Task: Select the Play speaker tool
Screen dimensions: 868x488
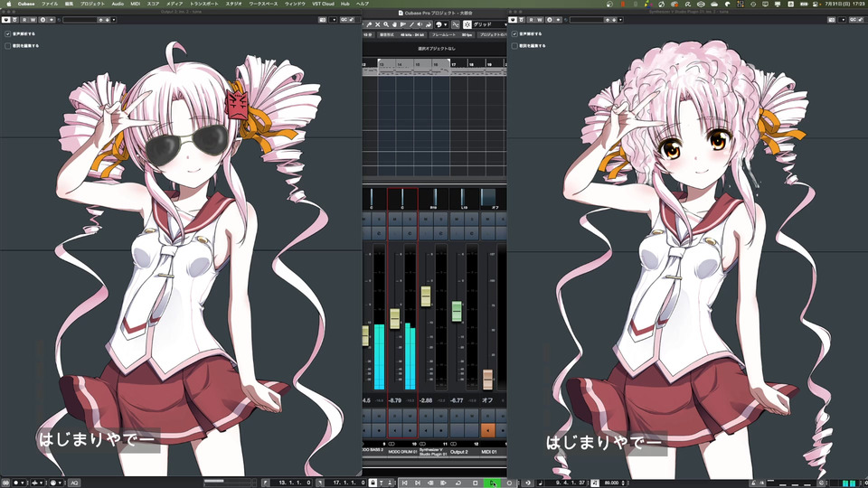Action: coord(420,24)
